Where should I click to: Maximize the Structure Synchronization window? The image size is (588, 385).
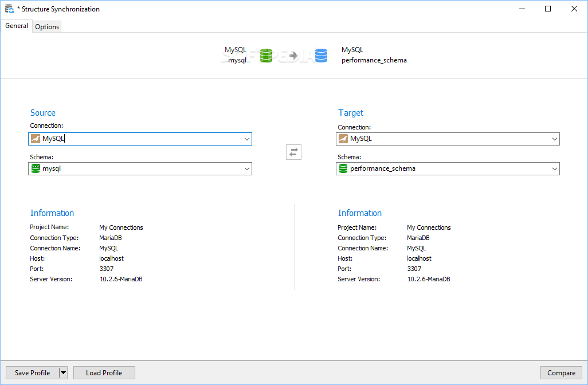click(548, 9)
